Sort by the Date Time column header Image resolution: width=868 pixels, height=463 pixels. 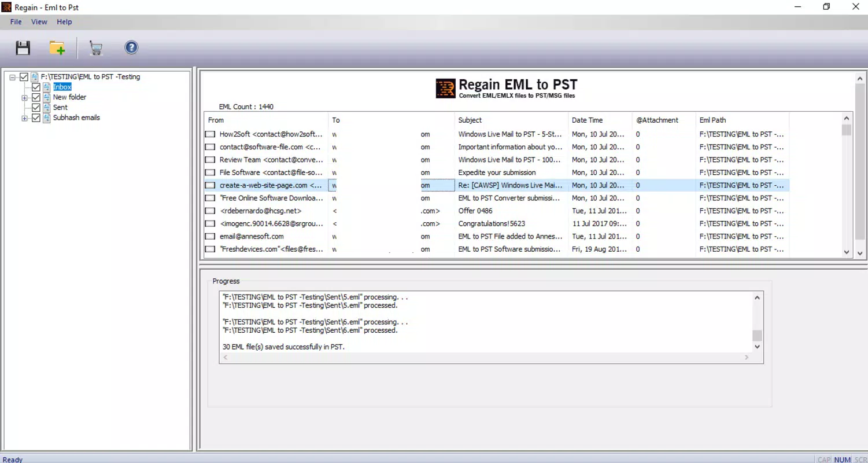pyautogui.click(x=600, y=120)
